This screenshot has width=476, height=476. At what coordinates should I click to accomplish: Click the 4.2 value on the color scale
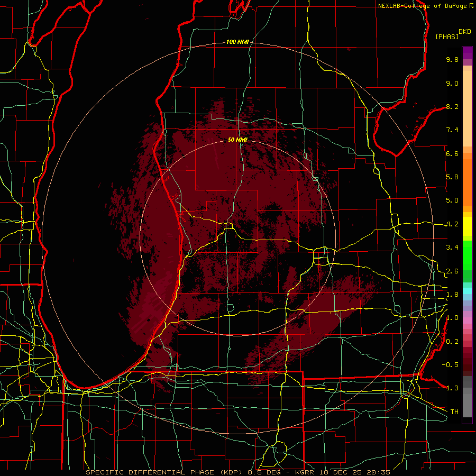[x=452, y=224]
